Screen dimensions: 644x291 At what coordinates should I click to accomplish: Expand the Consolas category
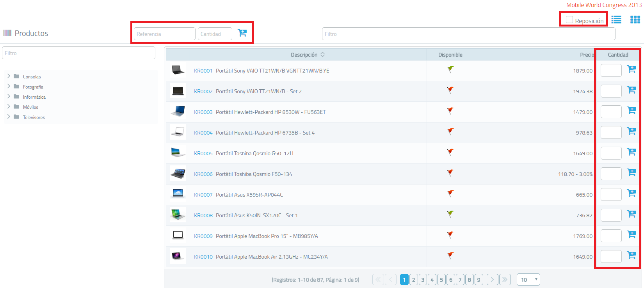click(9, 76)
